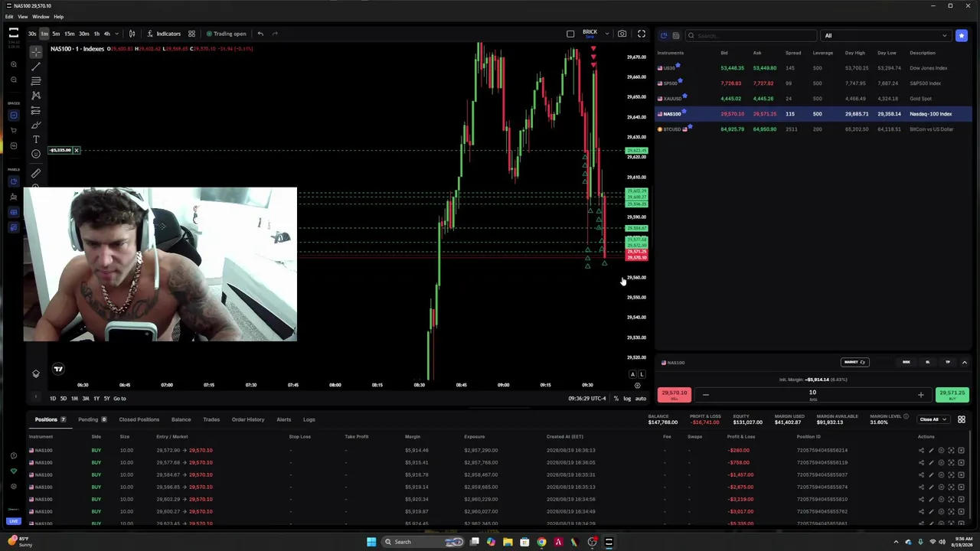The width and height of the screenshot is (980, 551).
Task: Select the trend line drawing tool
Action: [x=36, y=66]
